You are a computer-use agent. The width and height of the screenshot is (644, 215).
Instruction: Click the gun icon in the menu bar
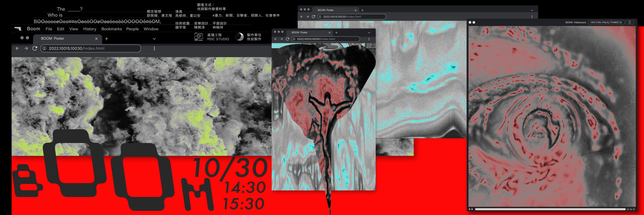(x=18, y=29)
